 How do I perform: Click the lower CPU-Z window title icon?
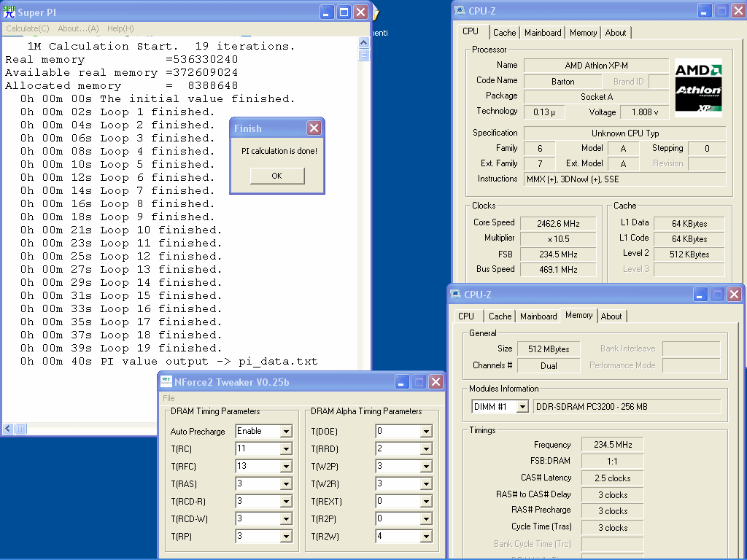[x=455, y=294]
